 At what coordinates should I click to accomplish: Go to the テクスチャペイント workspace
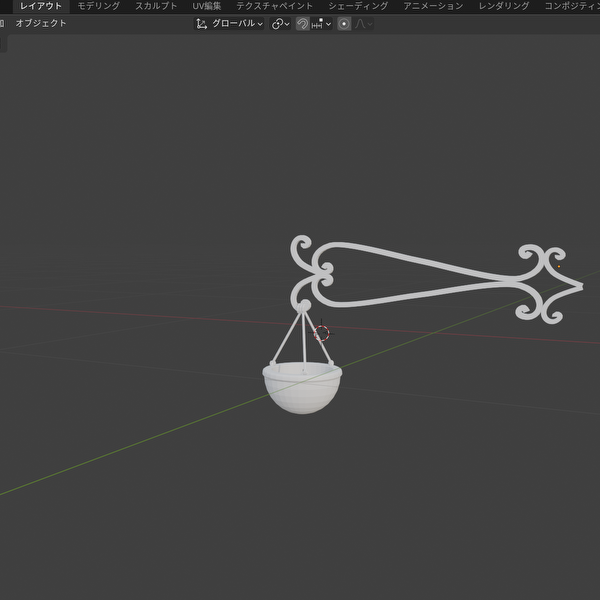click(x=274, y=6)
